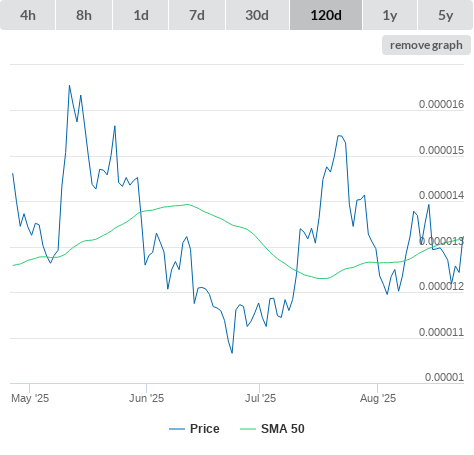The width and height of the screenshot is (474, 455).
Task: Toggle the SMA 50 legend entry
Action: tap(283, 429)
